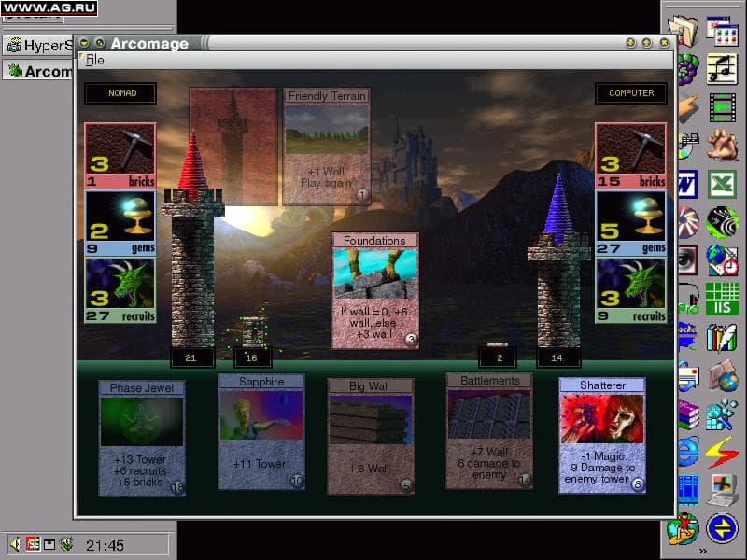Play the Shatterer card
The height and width of the screenshot is (560, 747).
[x=602, y=436]
